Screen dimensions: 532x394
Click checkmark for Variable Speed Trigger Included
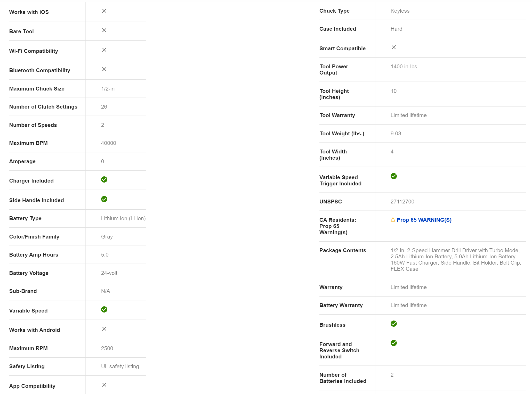click(394, 176)
